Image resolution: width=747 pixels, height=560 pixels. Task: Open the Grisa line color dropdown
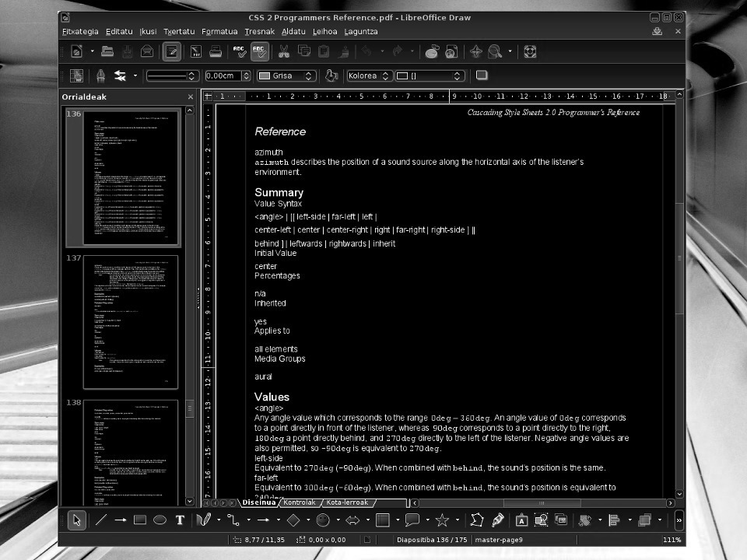coord(286,75)
